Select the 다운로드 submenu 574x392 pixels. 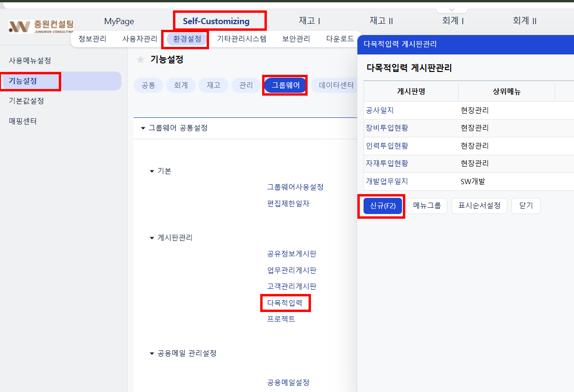point(340,39)
